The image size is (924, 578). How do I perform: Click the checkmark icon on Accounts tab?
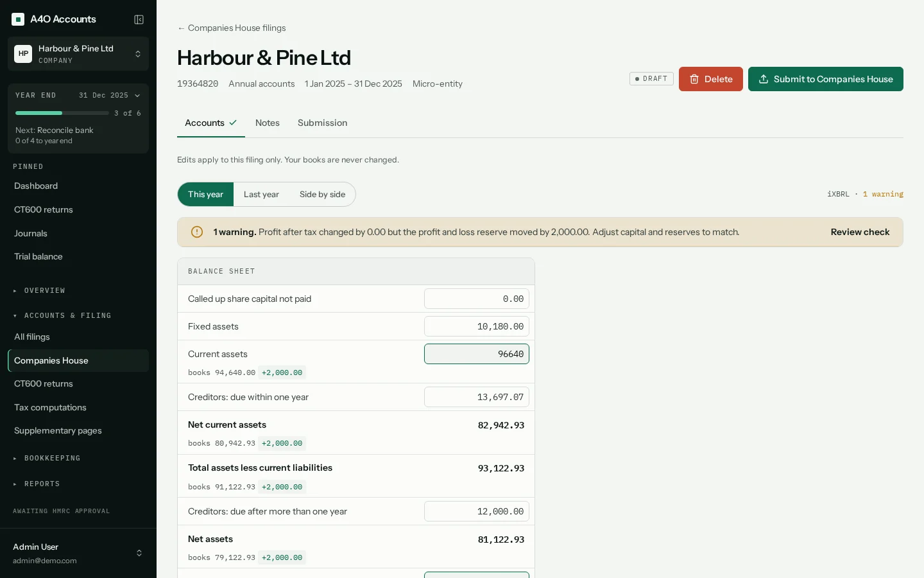click(x=233, y=123)
